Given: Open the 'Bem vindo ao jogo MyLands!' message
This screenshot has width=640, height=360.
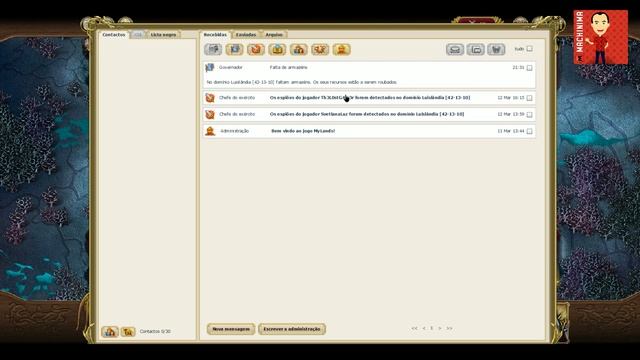Looking at the screenshot, I should click(x=303, y=131).
